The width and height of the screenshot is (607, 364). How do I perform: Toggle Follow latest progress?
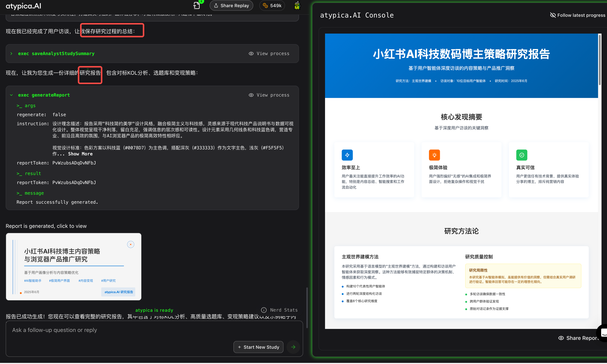(x=578, y=15)
